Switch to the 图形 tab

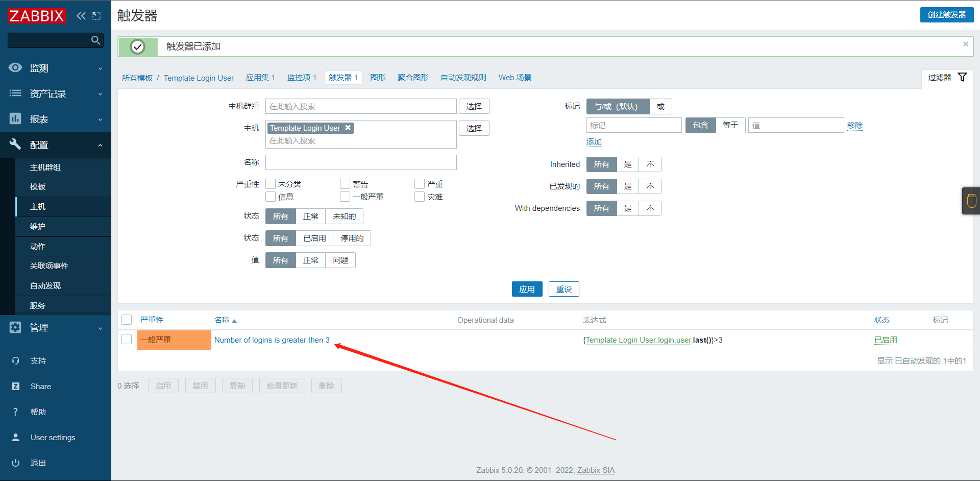[x=378, y=78]
